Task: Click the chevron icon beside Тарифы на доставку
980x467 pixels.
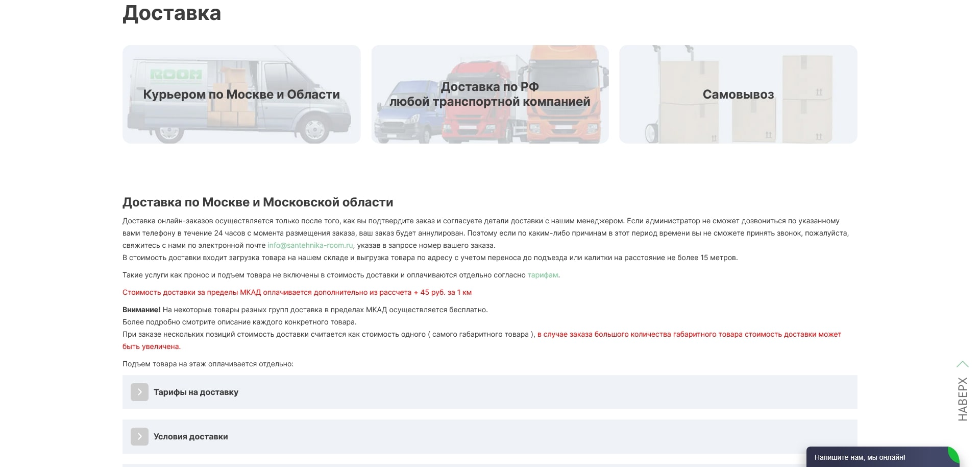Action: click(139, 392)
